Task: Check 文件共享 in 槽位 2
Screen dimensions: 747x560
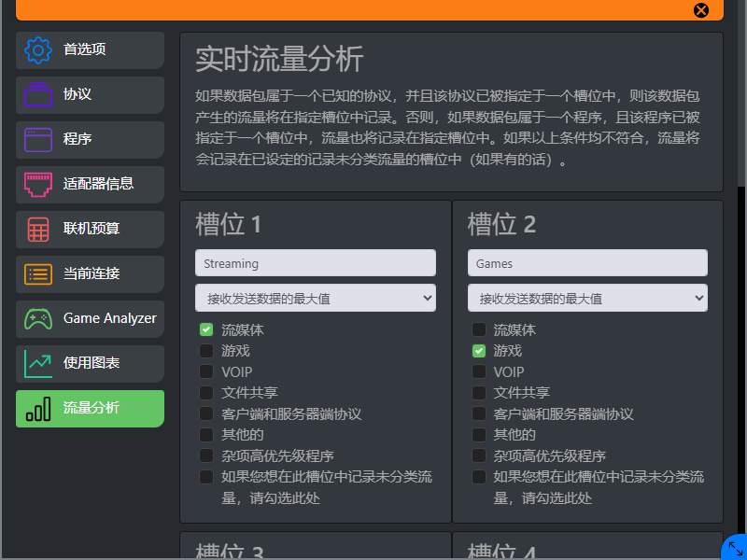Action: 478,393
